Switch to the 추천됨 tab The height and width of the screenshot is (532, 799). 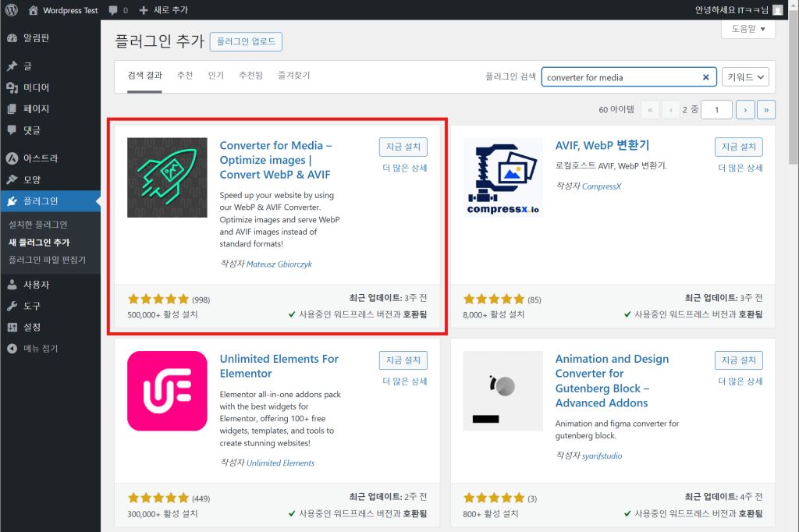pos(250,76)
